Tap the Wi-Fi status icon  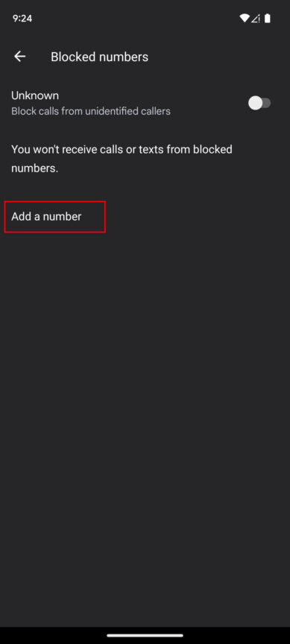coord(245,18)
